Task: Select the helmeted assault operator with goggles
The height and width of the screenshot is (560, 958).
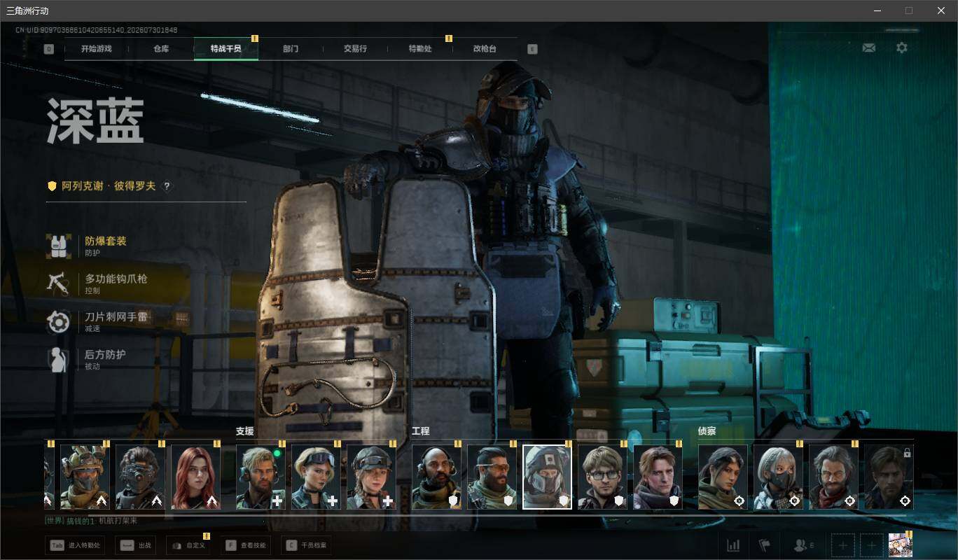Action: [x=85, y=477]
